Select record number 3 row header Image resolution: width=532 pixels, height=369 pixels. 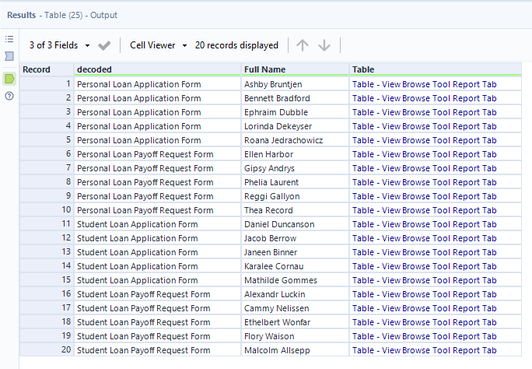(x=46, y=112)
